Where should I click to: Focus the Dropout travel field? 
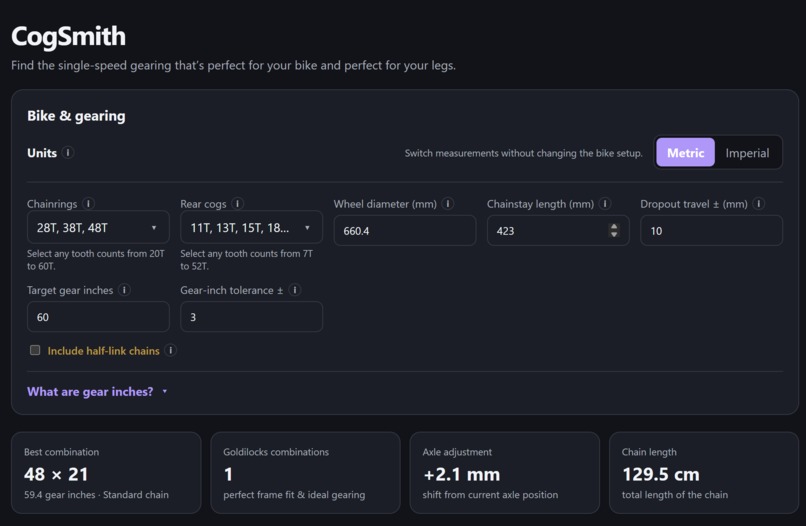[x=711, y=230]
